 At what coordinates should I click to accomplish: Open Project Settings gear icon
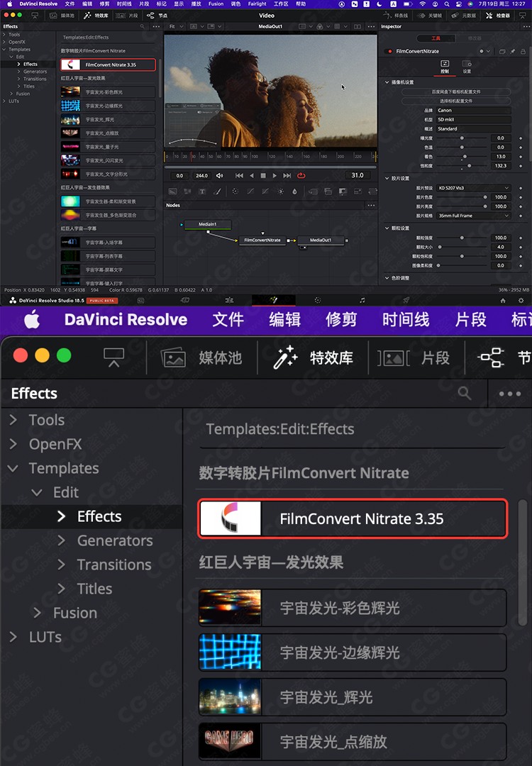pos(521,301)
